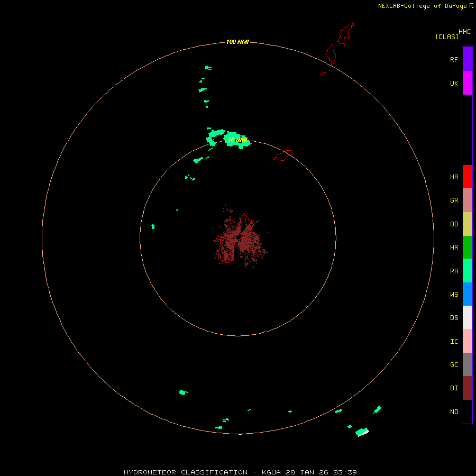Screen dimensions: 476x476
Task: Select the GC gray legend swatch
Action: click(x=467, y=364)
